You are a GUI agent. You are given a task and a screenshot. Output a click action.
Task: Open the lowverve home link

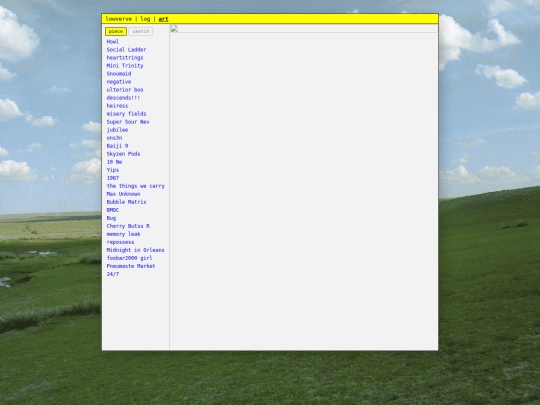tap(119, 19)
